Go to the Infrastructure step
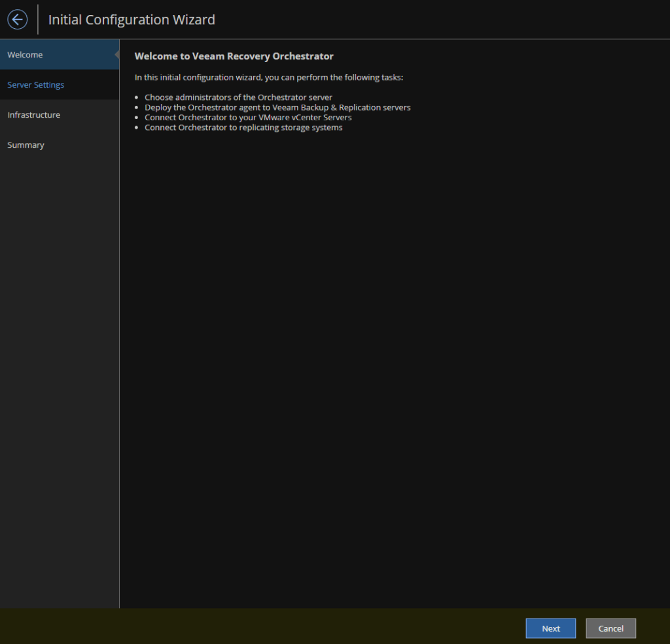Viewport: 670px width, 644px height. click(x=60, y=115)
